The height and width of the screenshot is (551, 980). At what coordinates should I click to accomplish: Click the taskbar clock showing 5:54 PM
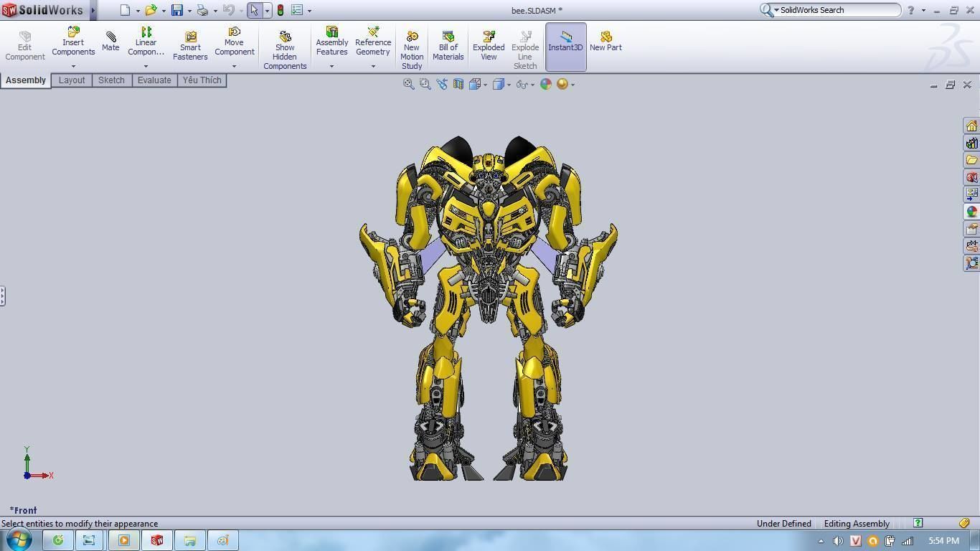[943, 541]
